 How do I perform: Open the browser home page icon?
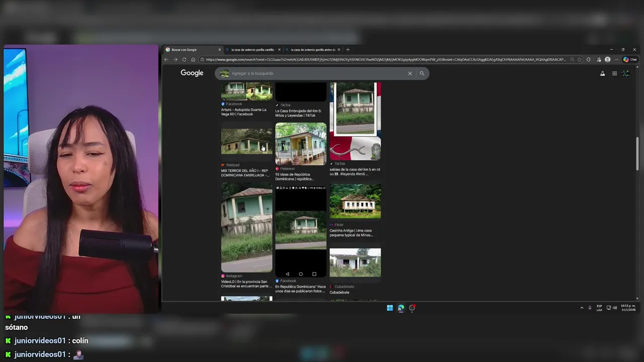pos(193,59)
